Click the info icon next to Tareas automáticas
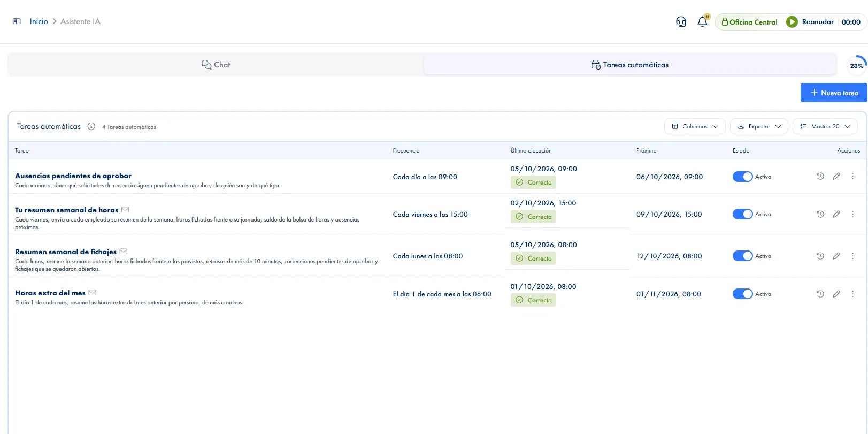 pos(91,126)
